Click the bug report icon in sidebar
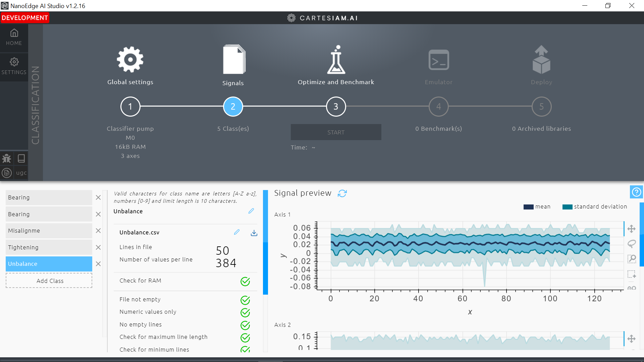The image size is (644, 362). coord(6,158)
